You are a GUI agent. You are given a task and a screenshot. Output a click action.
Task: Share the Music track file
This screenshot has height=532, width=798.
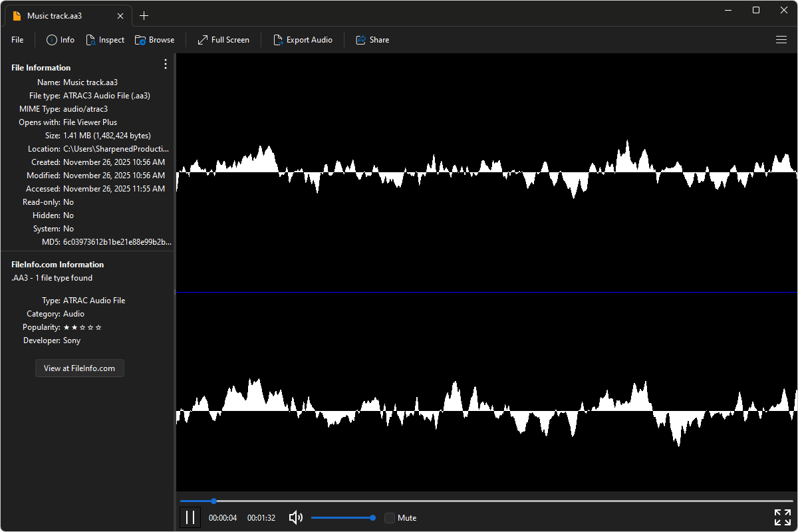coord(372,40)
